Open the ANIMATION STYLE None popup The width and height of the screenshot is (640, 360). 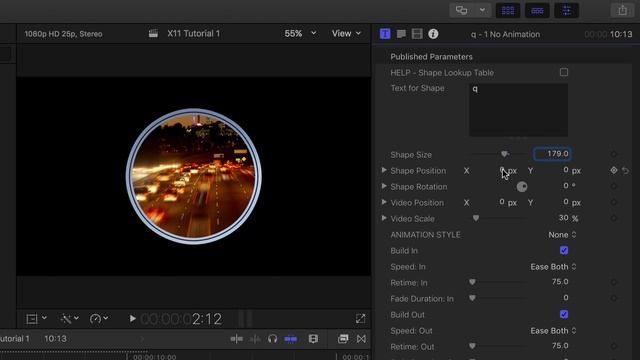coord(562,235)
